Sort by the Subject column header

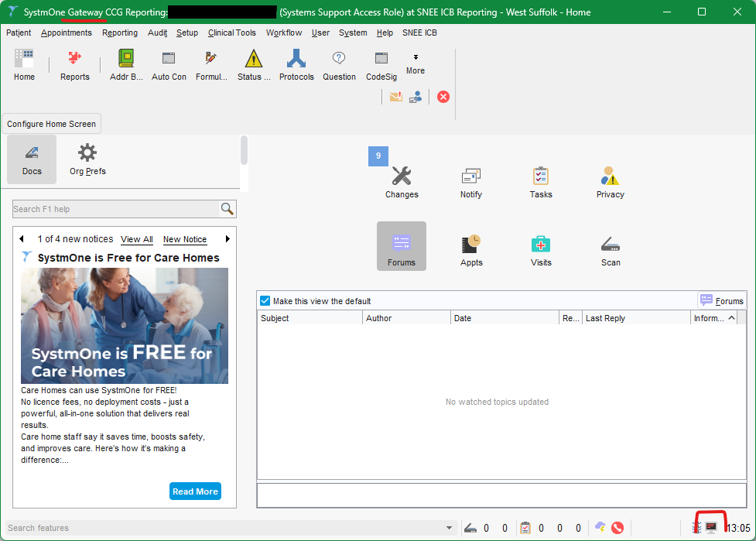coord(310,318)
